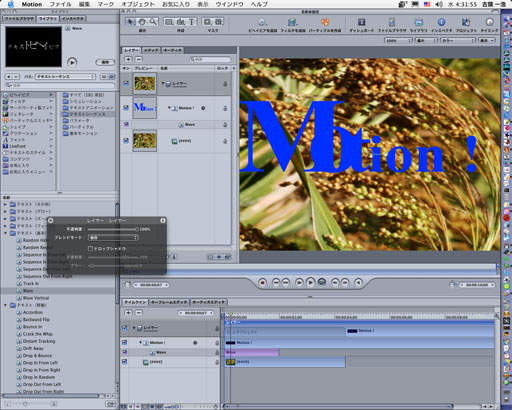Toggle Wave checkbox in timeline list
Image resolution: width=512 pixels, height=410 pixels.
pos(125,352)
